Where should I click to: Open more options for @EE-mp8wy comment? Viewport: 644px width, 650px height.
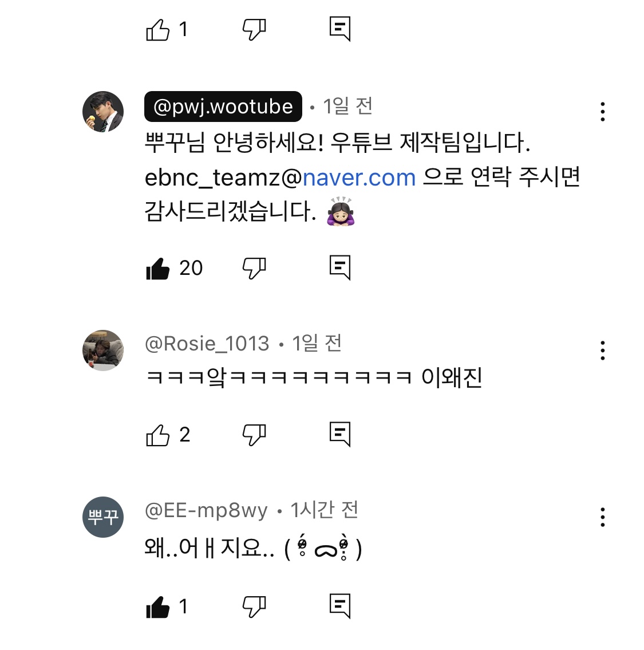(x=602, y=517)
